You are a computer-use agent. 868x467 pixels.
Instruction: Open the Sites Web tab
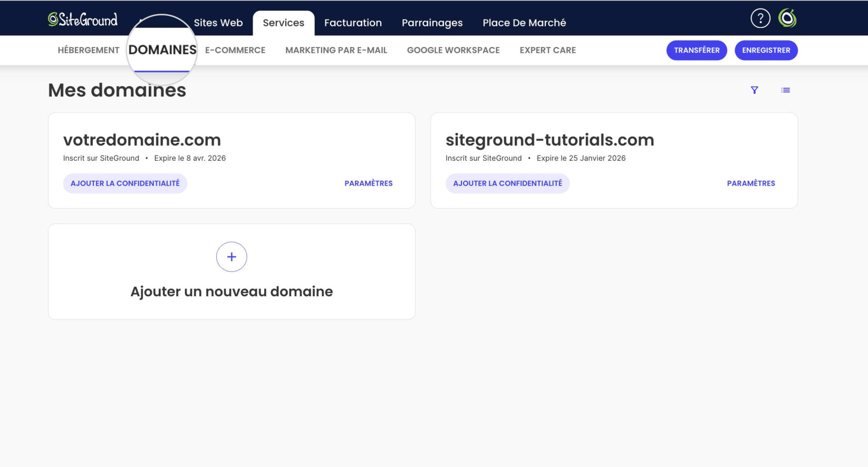click(218, 23)
